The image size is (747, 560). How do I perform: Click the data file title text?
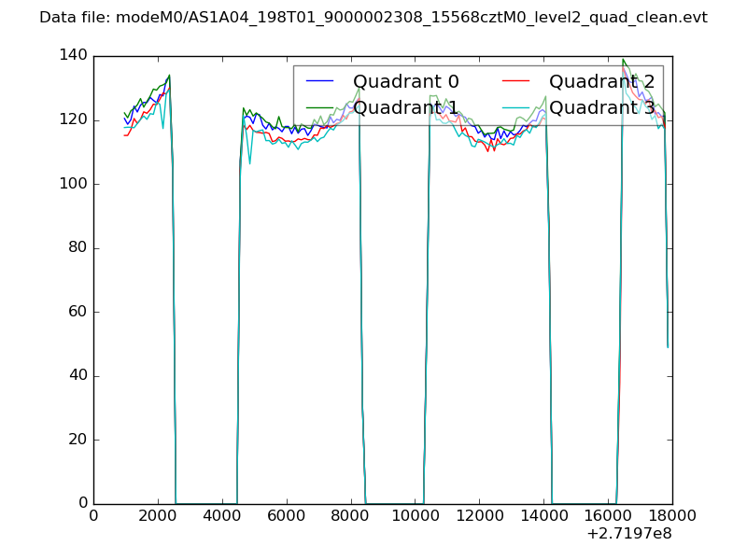tap(373, 18)
